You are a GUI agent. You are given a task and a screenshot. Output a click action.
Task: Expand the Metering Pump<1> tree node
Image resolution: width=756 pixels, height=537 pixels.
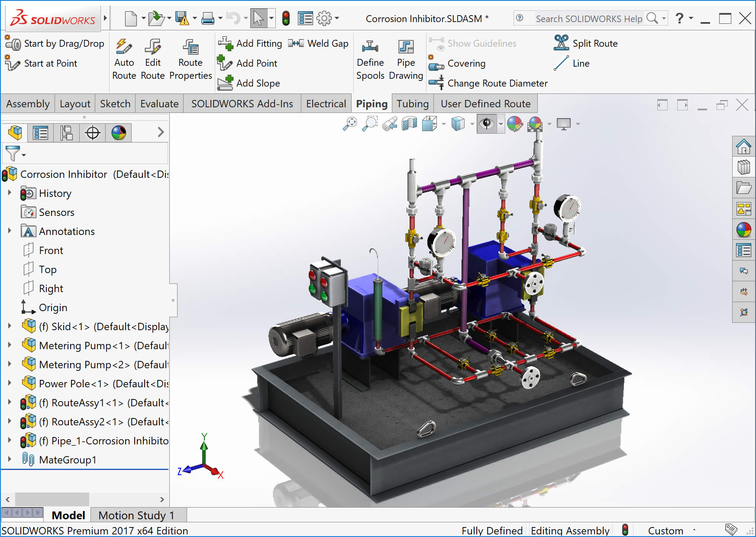10,345
